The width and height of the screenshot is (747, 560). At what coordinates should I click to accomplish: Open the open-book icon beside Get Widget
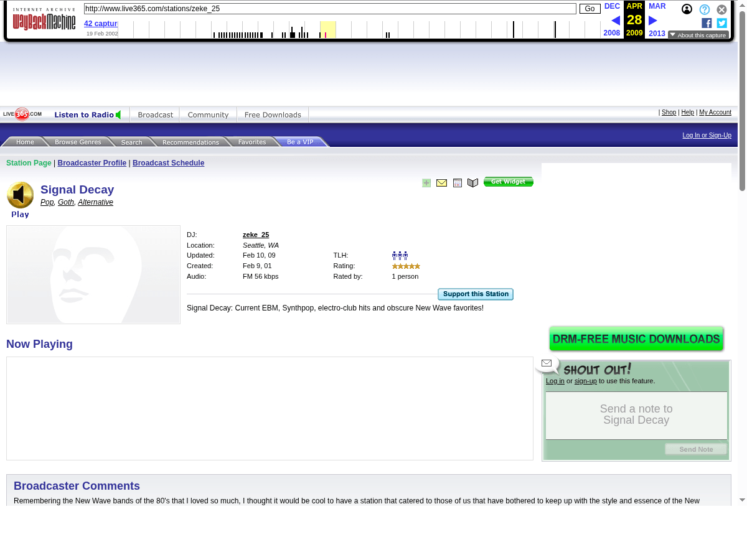click(x=473, y=183)
